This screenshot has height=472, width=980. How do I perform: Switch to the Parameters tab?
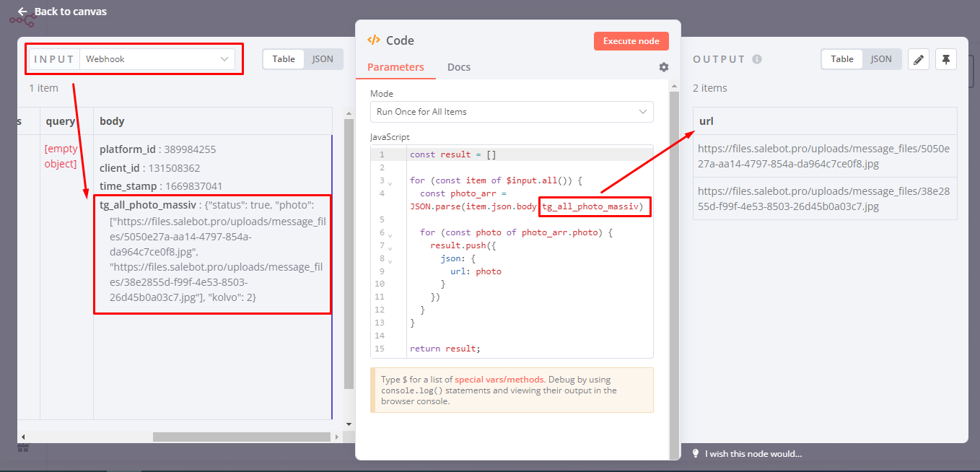395,67
